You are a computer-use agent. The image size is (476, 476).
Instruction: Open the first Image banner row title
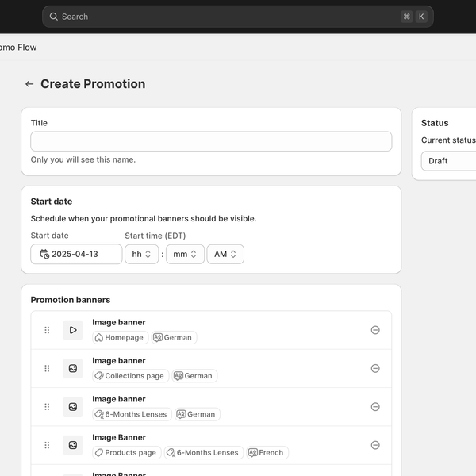click(119, 322)
